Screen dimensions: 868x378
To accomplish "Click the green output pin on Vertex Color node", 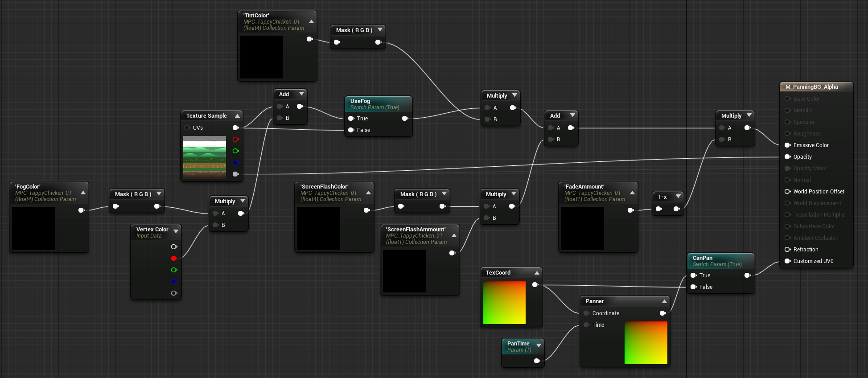I will click(x=174, y=270).
